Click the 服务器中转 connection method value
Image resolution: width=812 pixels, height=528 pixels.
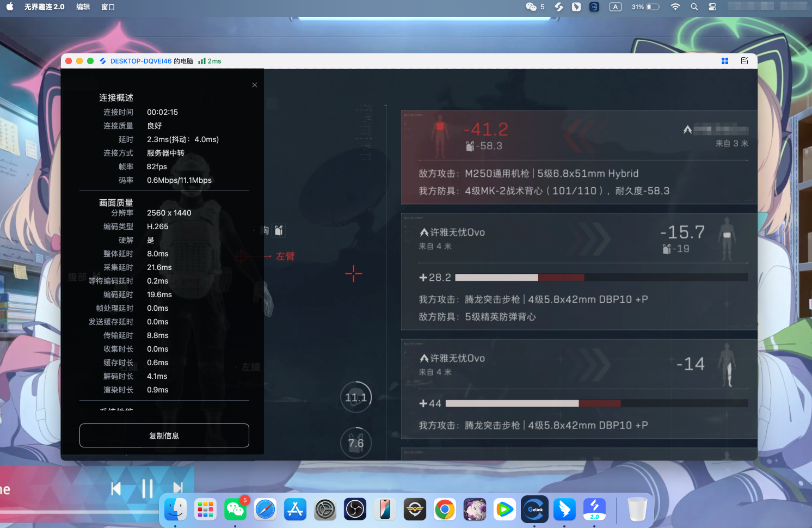(165, 153)
